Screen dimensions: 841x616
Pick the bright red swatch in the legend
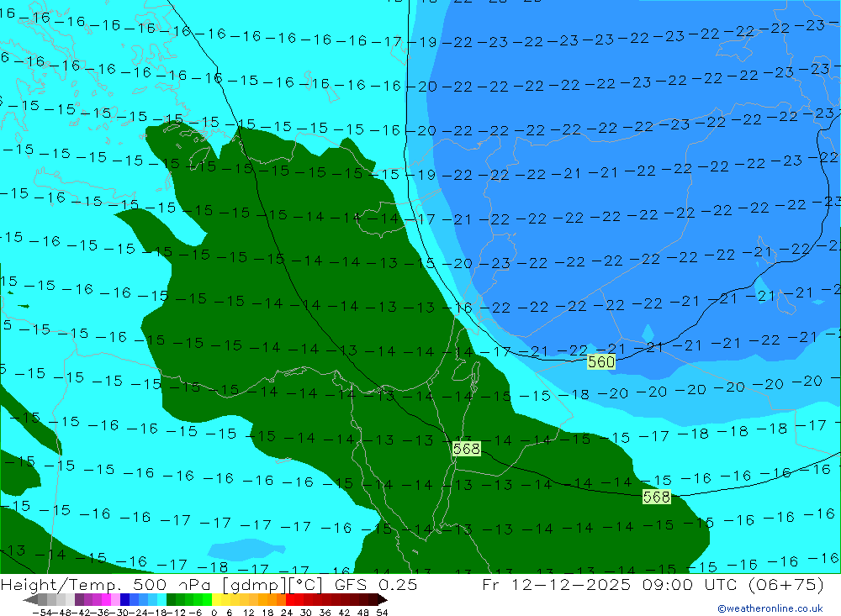[290, 600]
